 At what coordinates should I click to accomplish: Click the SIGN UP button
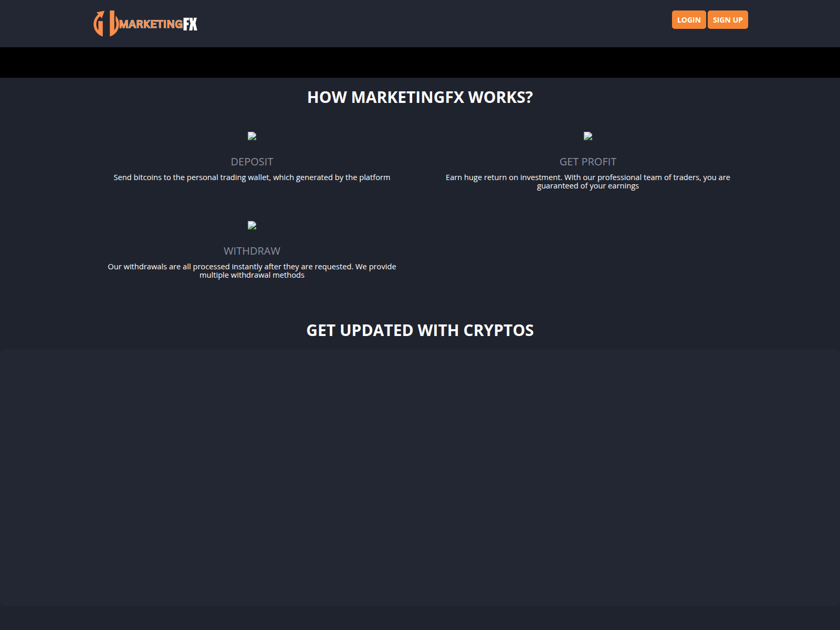pos(728,20)
